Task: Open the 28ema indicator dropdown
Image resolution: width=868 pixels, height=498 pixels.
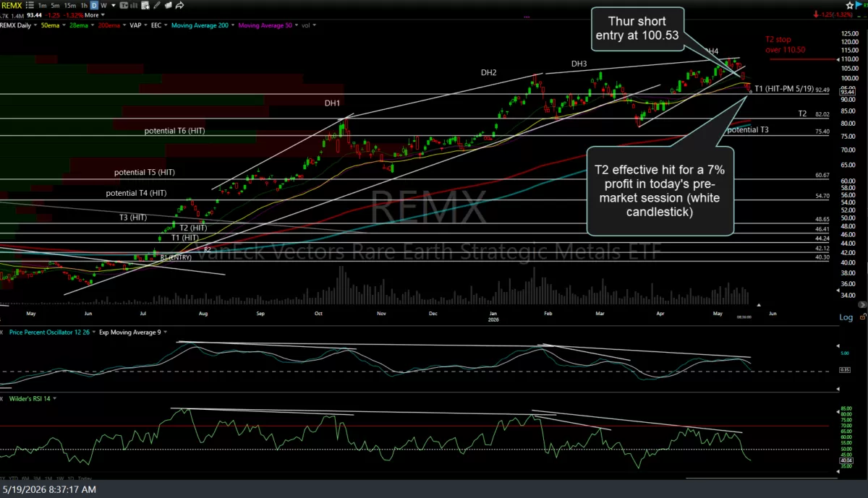Action: point(93,25)
